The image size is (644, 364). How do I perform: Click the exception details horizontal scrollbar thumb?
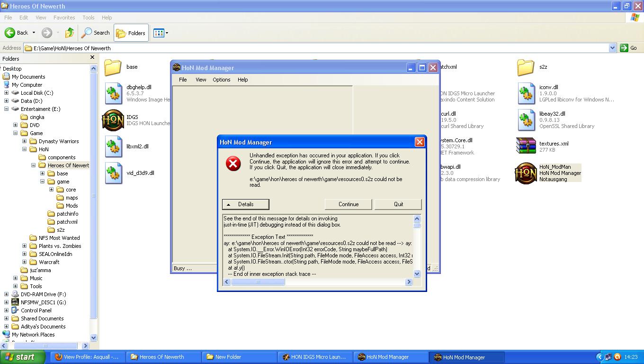(258, 282)
